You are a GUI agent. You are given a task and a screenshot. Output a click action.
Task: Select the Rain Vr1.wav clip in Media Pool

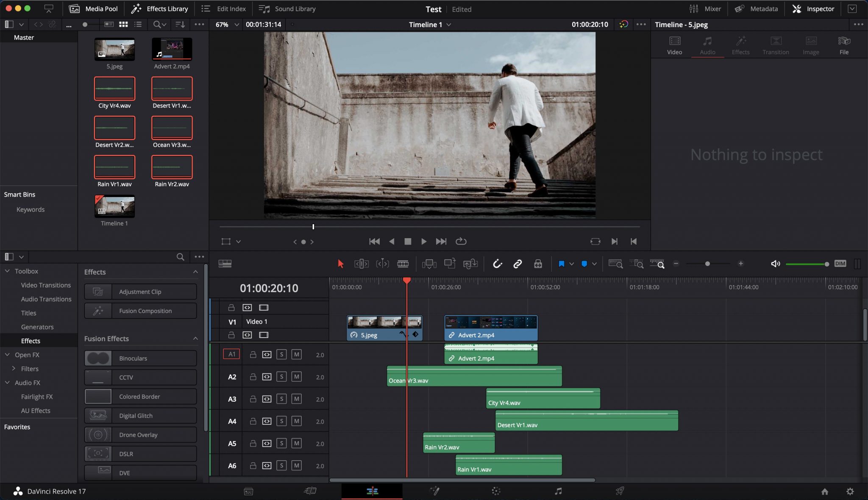coord(114,167)
